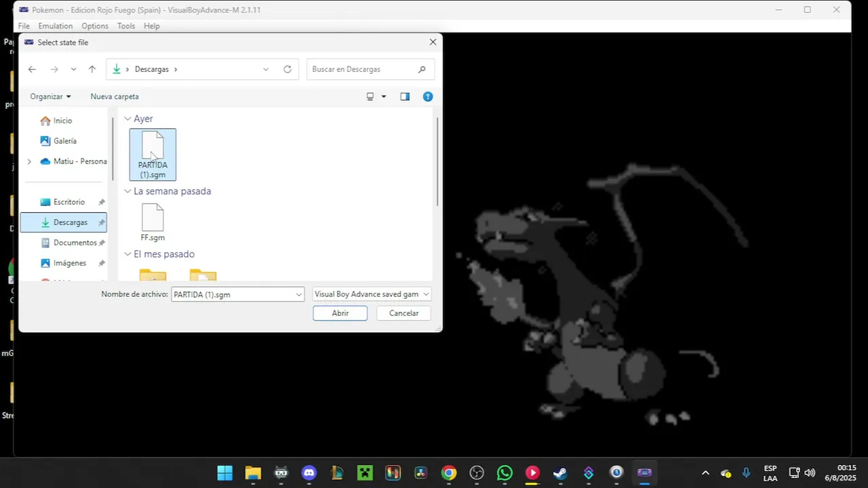Viewport: 868px width, 488px height.
Task: Open the address bar history dropdown
Action: tap(266, 69)
